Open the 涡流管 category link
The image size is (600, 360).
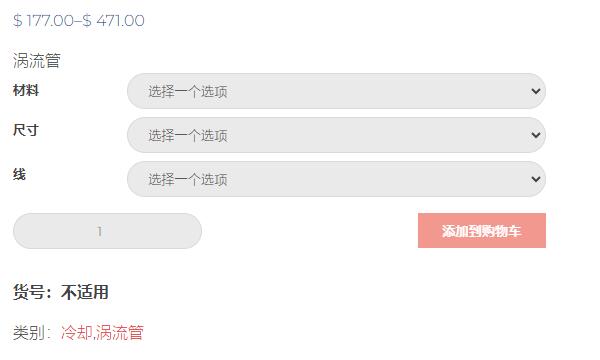[x=119, y=332]
